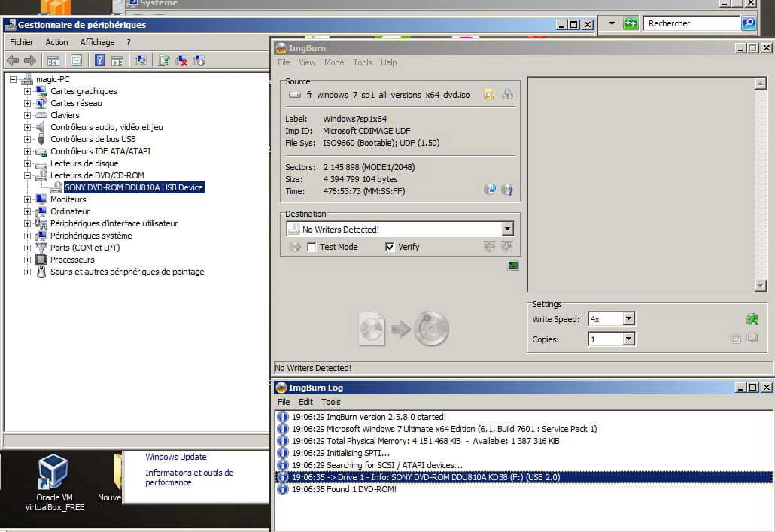Open the Affichage menu in Device Manager
This screenshot has height=532, width=775.
97,42
